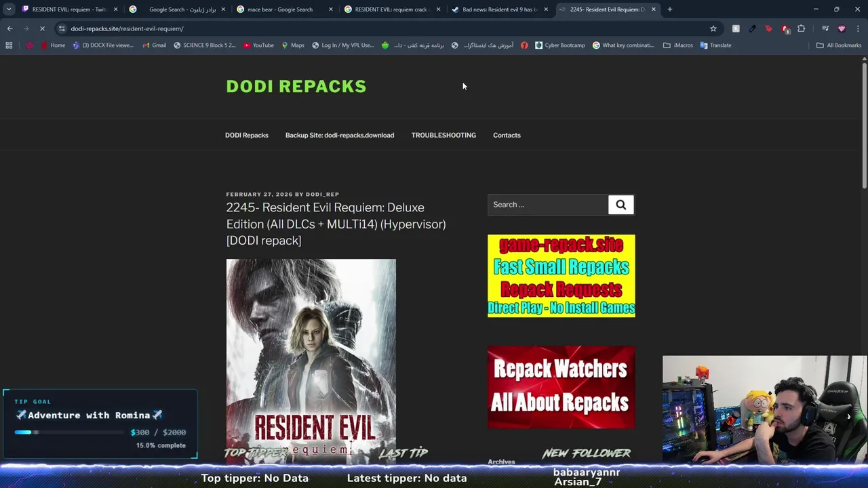The width and height of the screenshot is (868, 488).
Task: Bookmark this page with the star icon
Action: click(x=713, y=28)
